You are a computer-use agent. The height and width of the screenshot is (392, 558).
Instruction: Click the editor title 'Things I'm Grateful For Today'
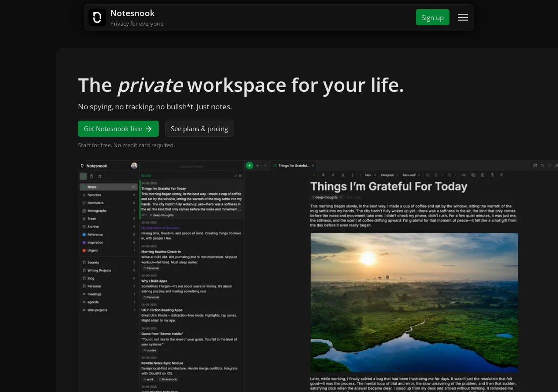point(389,186)
